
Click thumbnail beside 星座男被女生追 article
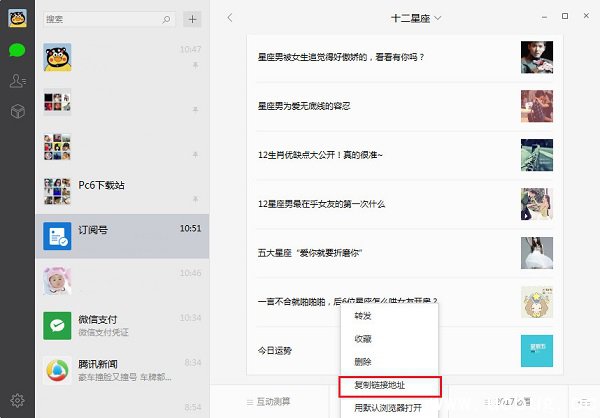[537, 57]
